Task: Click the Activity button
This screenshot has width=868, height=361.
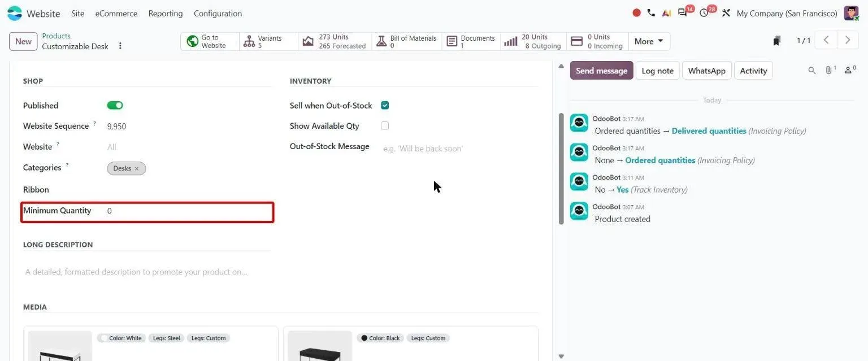Action: (753, 71)
